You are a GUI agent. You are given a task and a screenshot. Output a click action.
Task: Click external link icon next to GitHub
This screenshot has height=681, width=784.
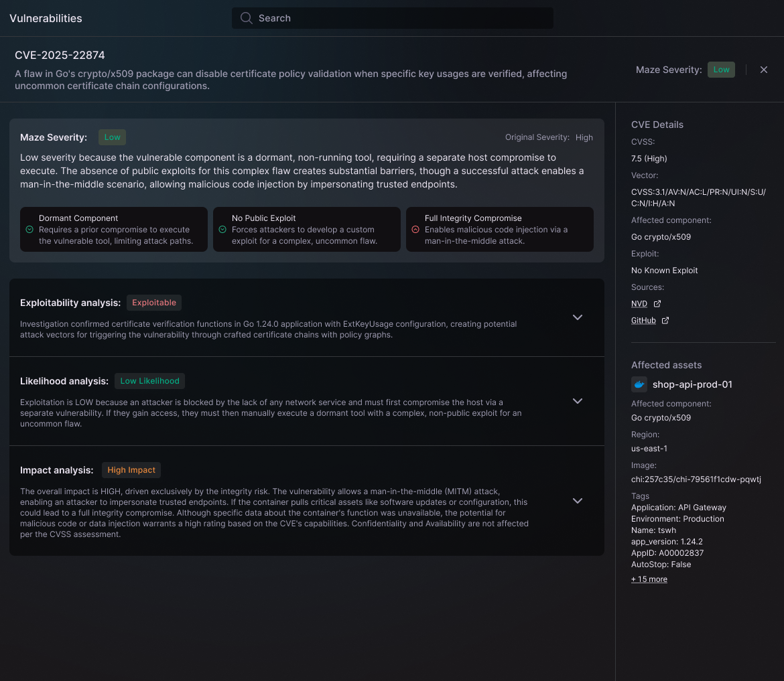665,321
